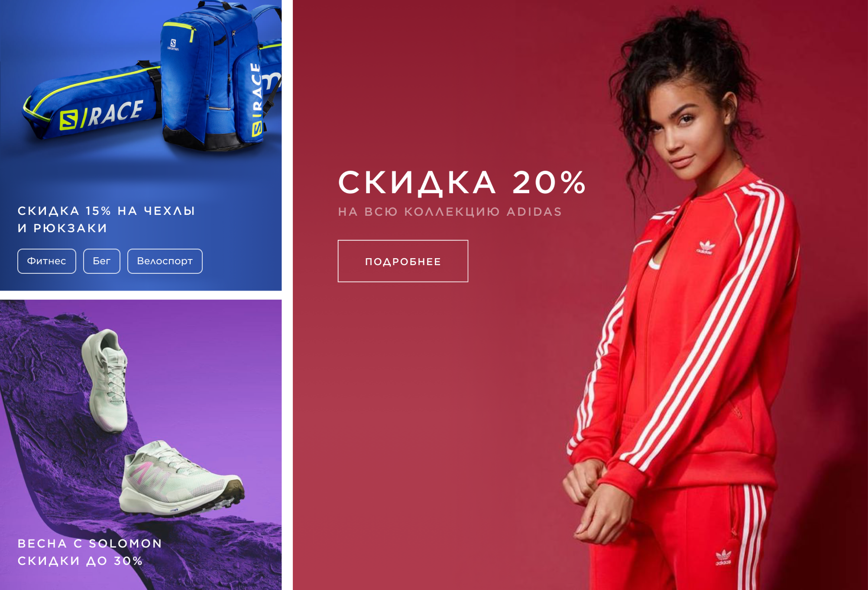Open the СКИДКА 20% headline
Screen dimensions: 868x590
point(462,182)
